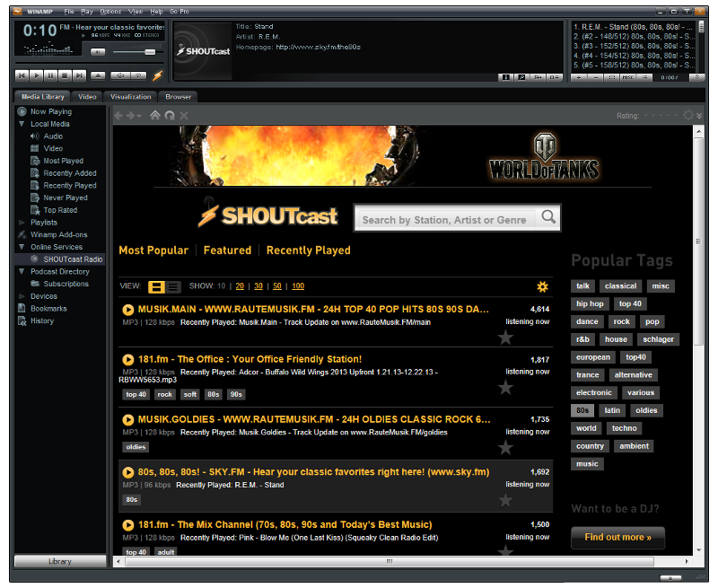Pause playback with the pause button

coord(50,76)
